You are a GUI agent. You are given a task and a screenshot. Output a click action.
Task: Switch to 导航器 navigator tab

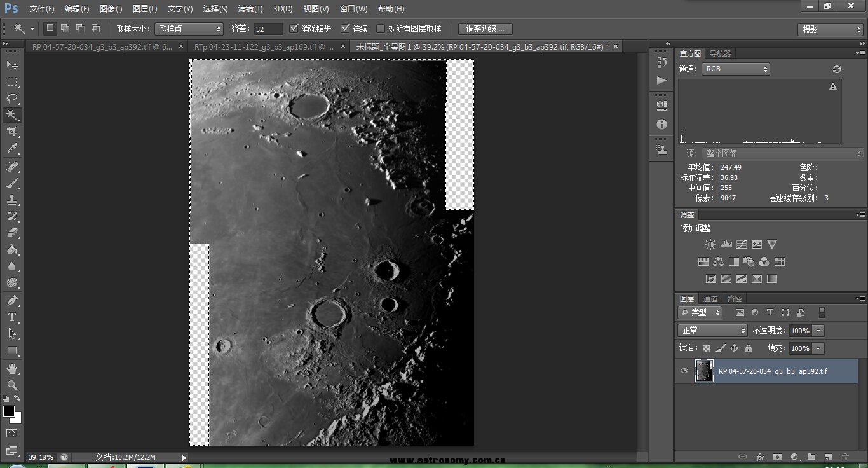(721, 53)
